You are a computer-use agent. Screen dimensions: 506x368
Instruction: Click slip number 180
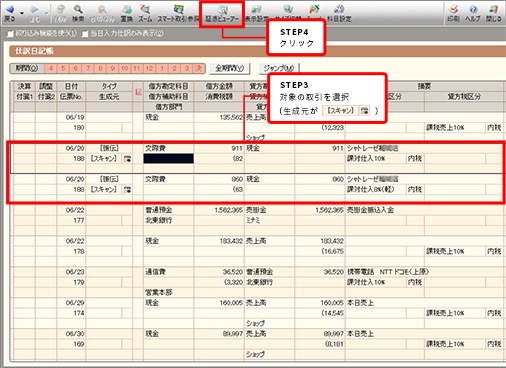point(79,128)
